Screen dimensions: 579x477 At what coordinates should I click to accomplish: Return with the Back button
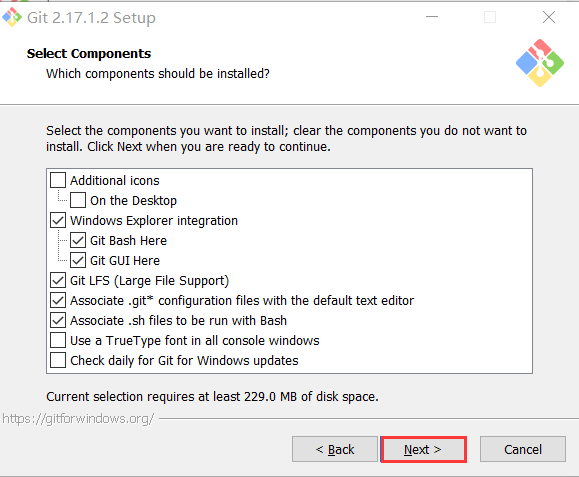[x=335, y=449]
